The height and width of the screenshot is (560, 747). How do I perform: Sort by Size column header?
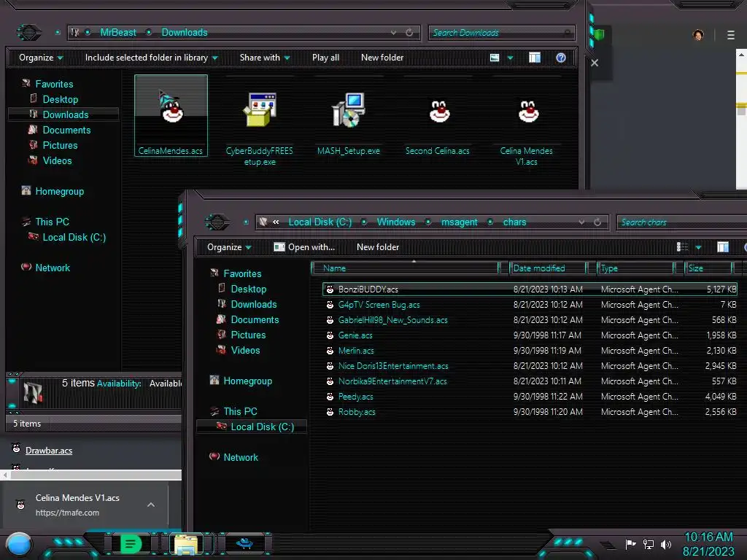(708, 268)
